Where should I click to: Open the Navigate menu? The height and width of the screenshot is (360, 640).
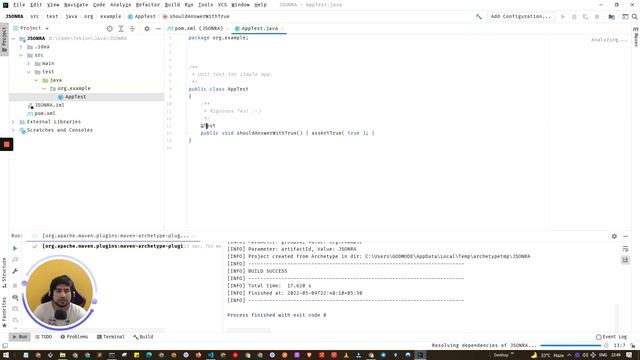pos(76,5)
